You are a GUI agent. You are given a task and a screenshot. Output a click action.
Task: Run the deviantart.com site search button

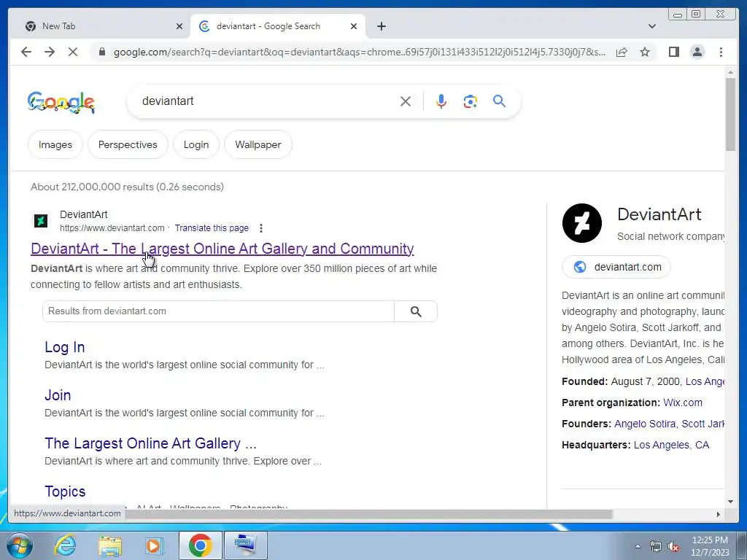415,311
